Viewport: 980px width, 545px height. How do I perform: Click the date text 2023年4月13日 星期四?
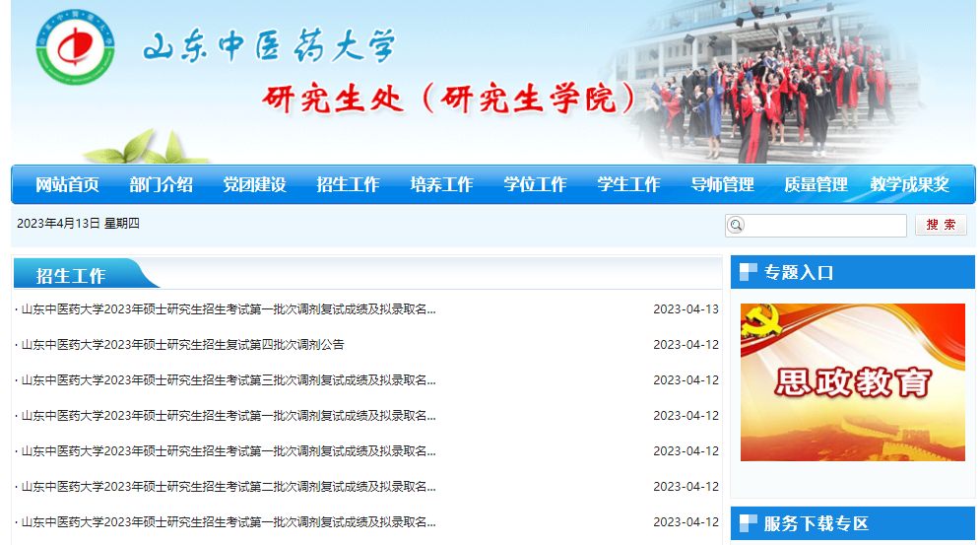point(78,224)
